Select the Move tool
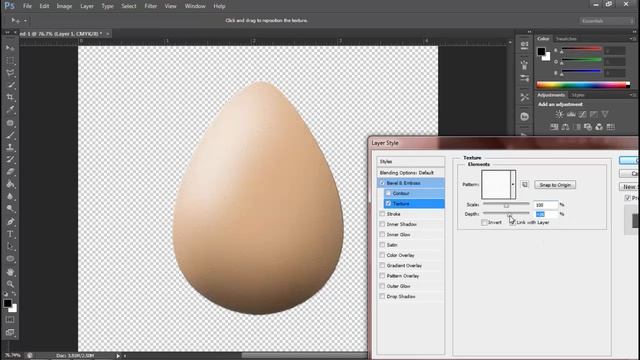The image size is (640, 360). 10,48
